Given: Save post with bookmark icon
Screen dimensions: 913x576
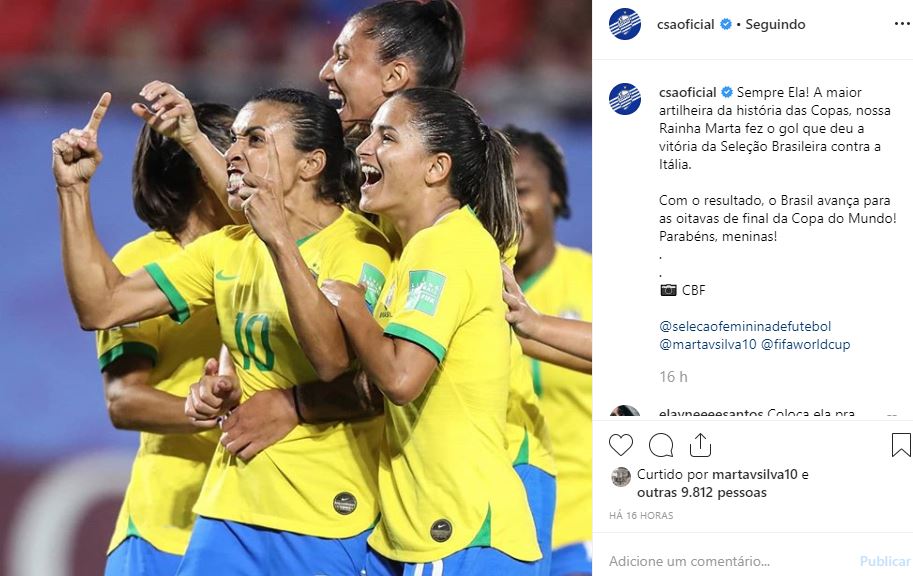Looking at the screenshot, I should (x=901, y=445).
